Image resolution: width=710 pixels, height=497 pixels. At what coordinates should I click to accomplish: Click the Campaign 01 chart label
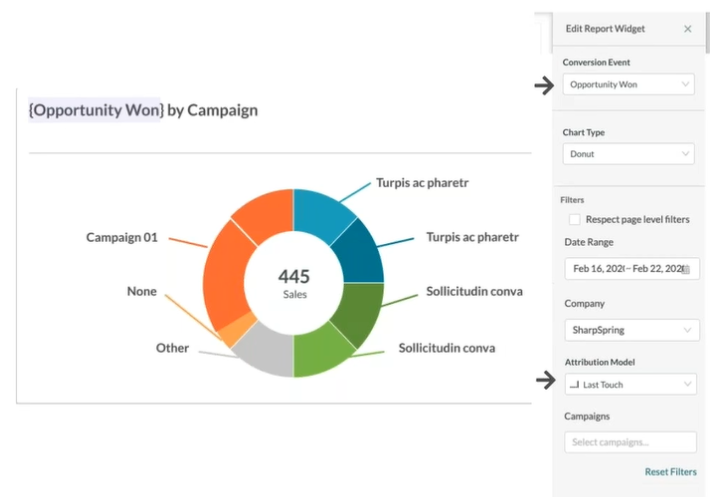[122, 238]
